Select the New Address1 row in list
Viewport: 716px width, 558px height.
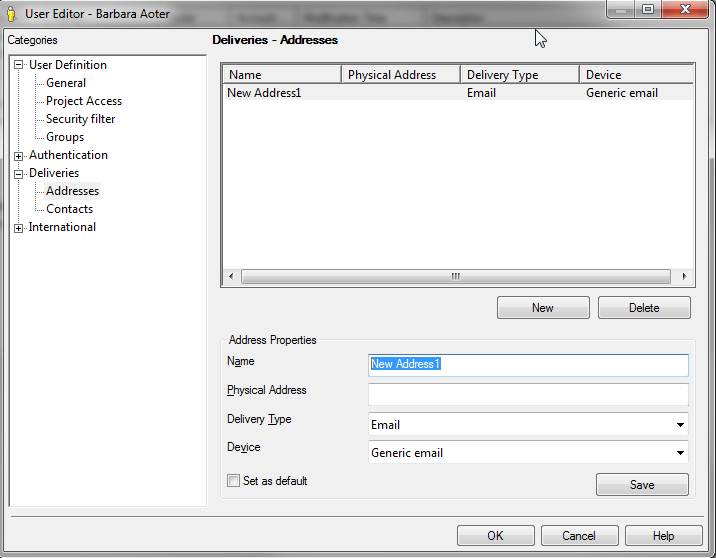(x=265, y=93)
